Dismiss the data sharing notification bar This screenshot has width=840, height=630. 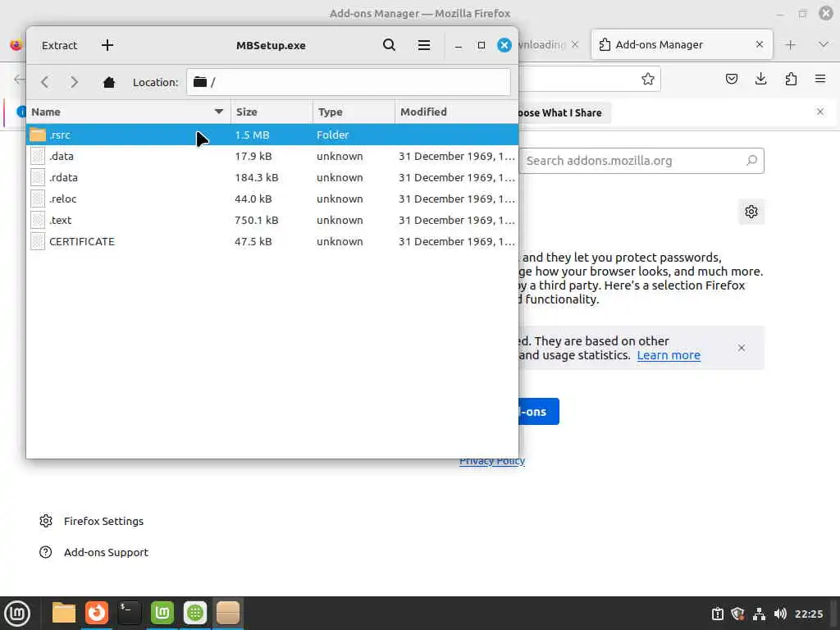click(x=820, y=112)
